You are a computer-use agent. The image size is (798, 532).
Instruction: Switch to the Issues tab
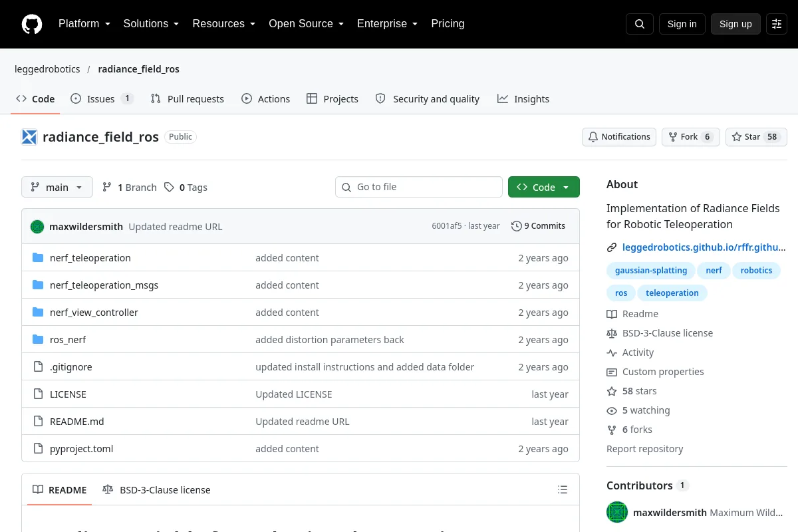[x=102, y=98]
